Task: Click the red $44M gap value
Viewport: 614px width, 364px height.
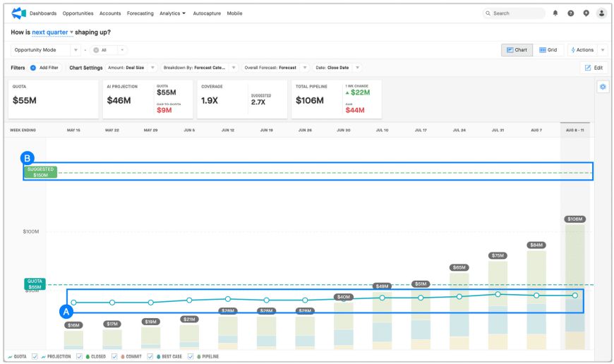Action: pyautogui.click(x=355, y=110)
